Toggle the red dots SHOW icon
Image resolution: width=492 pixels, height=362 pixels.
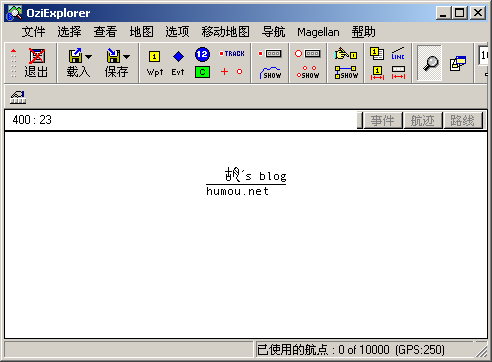pos(308,73)
